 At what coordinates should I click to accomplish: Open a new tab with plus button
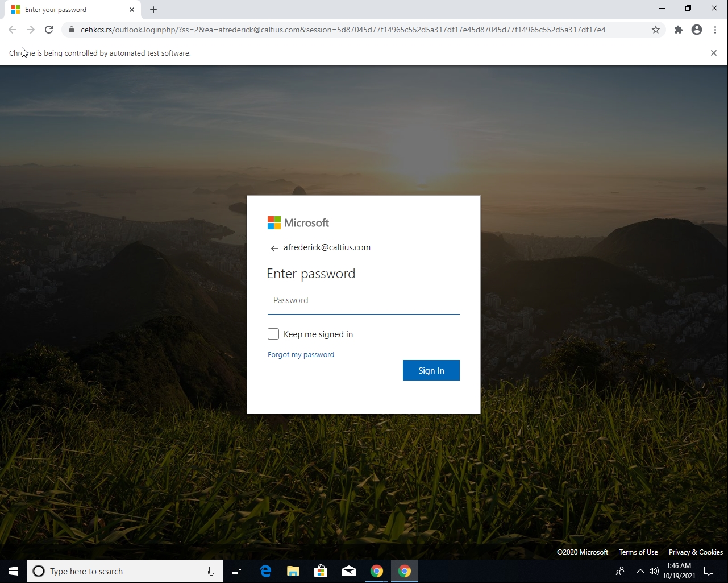[153, 10]
